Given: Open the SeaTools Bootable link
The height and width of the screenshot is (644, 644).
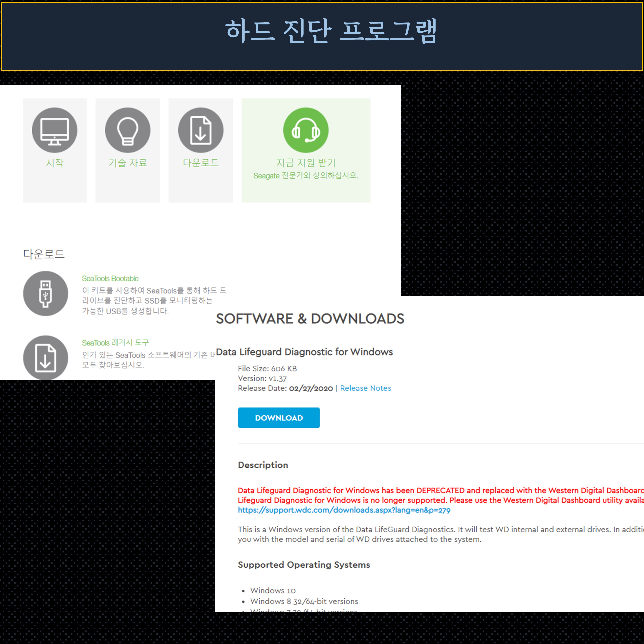Looking at the screenshot, I should pyautogui.click(x=110, y=279).
